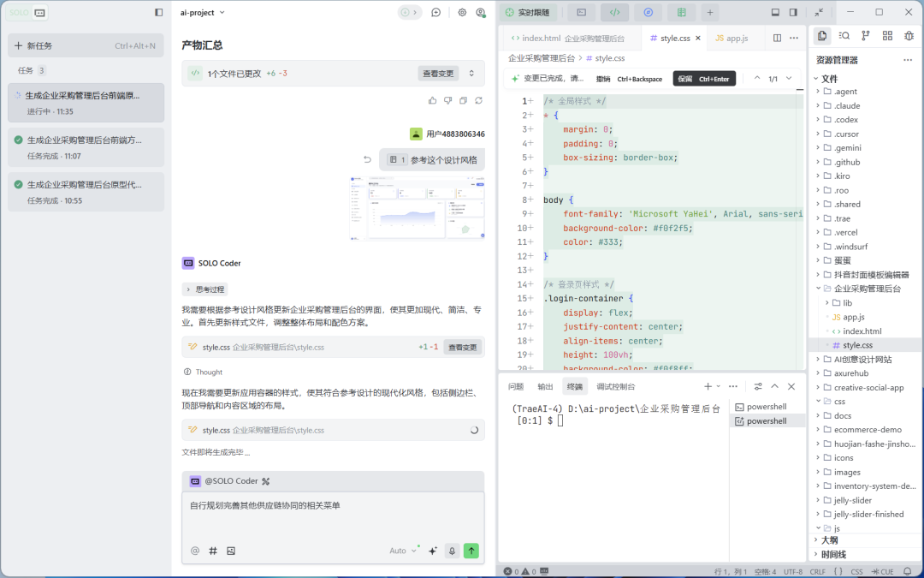This screenshot has width=924, height=578.
Task: Click the microphone icon in the chat input
Action: pos(453,551)
